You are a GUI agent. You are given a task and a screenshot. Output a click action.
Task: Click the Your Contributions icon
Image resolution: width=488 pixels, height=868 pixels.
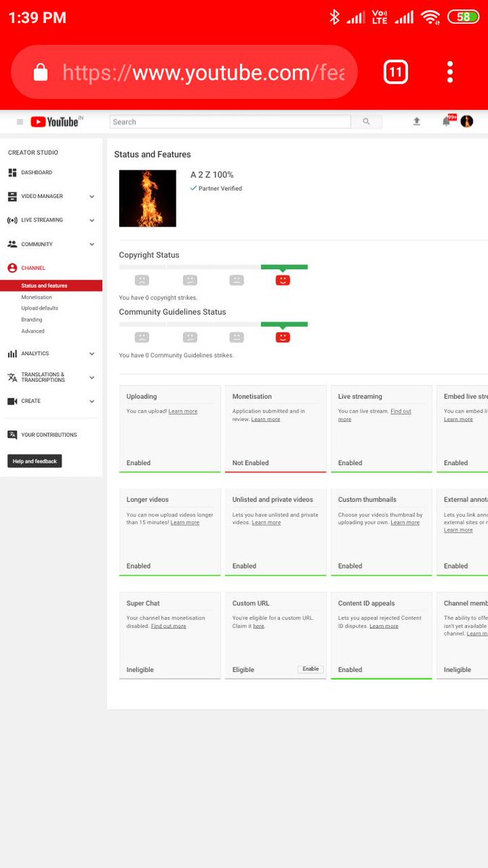pyautogui.click(x=12, y=435)
